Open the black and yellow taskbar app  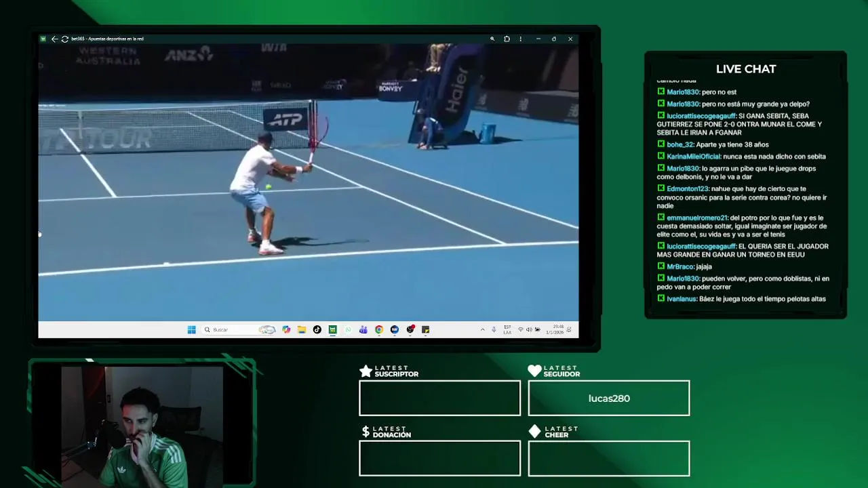[426, 330]
